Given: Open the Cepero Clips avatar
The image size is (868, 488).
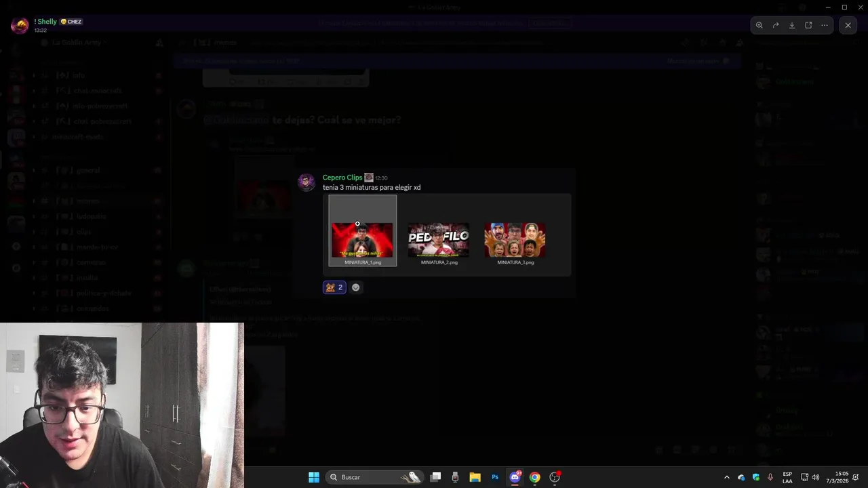Looking at the screenshot, I should tap(307, 182).
